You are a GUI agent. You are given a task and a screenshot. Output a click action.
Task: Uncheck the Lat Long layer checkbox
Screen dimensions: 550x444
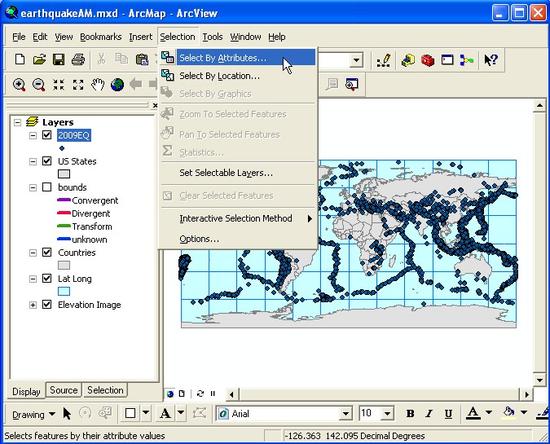(x=47, y=278)
